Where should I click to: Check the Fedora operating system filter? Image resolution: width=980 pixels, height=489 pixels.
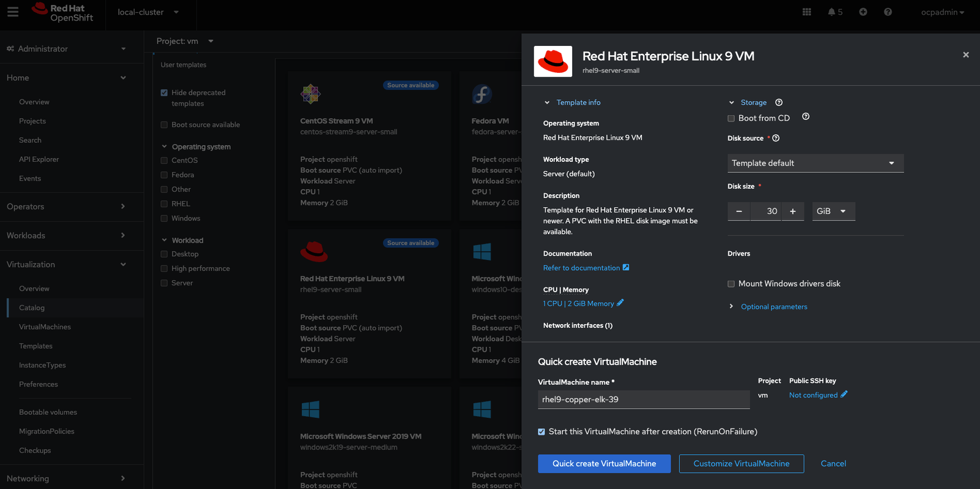164,175
